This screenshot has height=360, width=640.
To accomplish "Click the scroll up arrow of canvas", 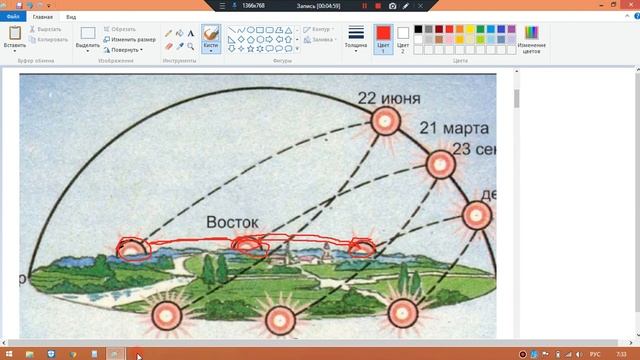I will pyautogui.click(x=516, y=71).
